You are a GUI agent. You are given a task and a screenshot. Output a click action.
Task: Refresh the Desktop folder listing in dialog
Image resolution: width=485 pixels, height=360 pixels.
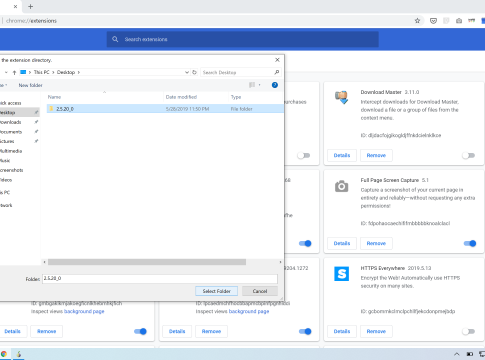194,72
